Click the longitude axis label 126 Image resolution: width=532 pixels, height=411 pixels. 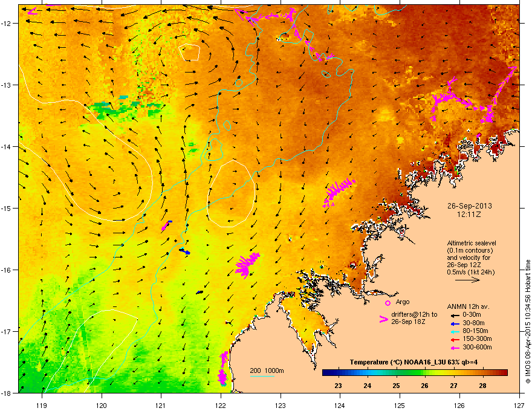(x=459, y=405)
